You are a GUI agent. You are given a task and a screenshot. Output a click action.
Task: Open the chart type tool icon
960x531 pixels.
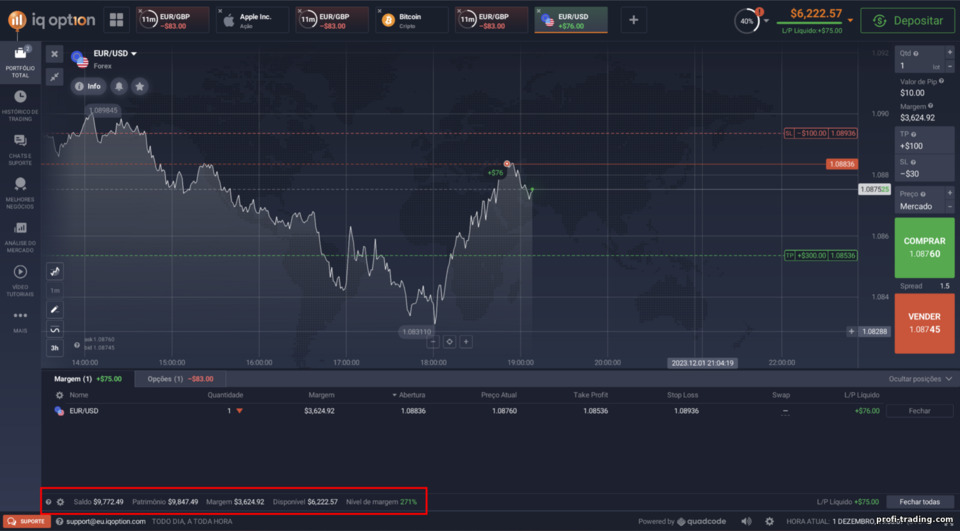[54, 271]
